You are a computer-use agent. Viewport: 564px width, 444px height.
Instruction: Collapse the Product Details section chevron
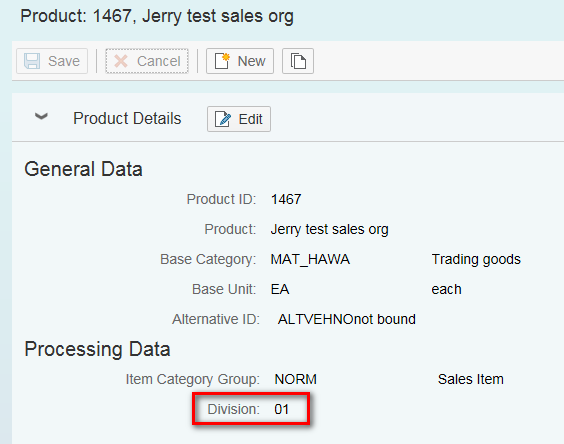pos(41,117)
